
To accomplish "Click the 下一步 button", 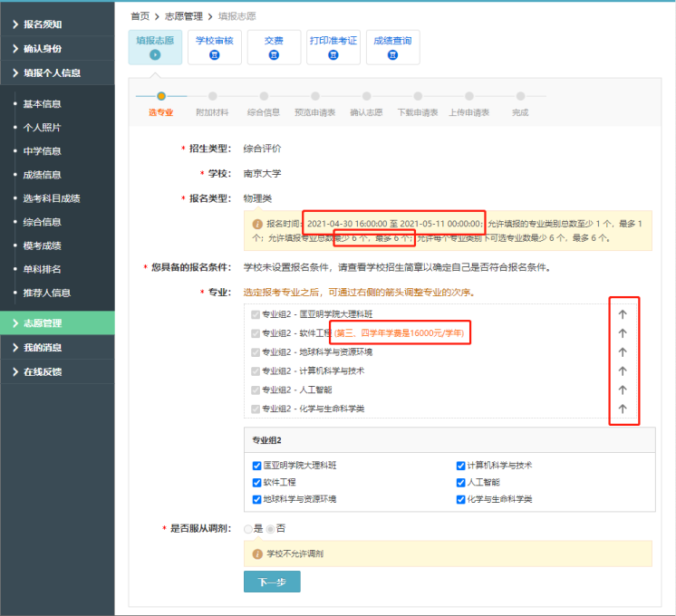I will (271, 581).
